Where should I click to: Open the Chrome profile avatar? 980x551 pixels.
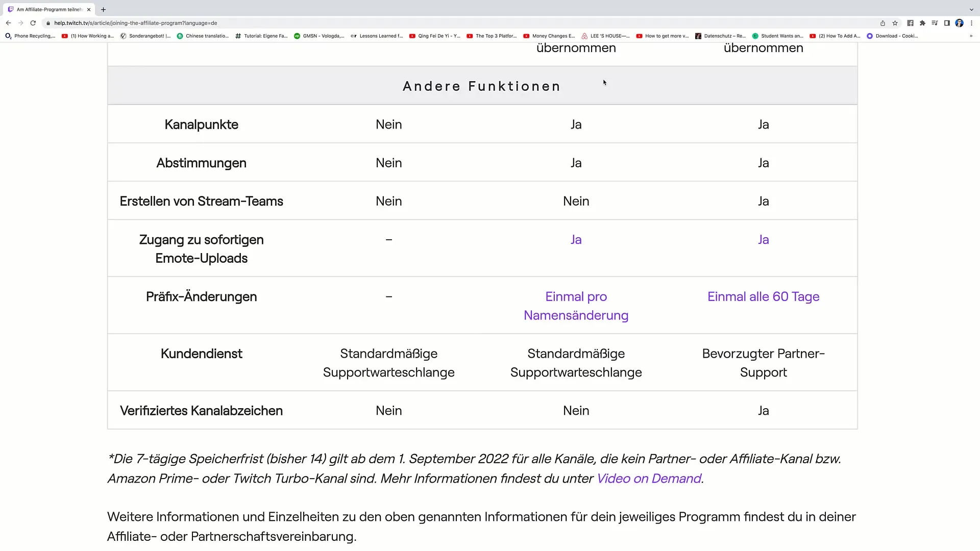coord(959,23)
